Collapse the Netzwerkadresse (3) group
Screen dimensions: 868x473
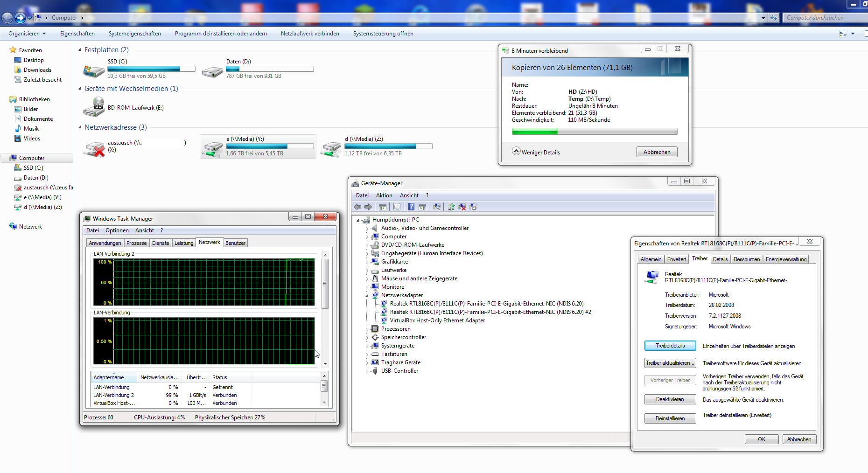(80, 127)
